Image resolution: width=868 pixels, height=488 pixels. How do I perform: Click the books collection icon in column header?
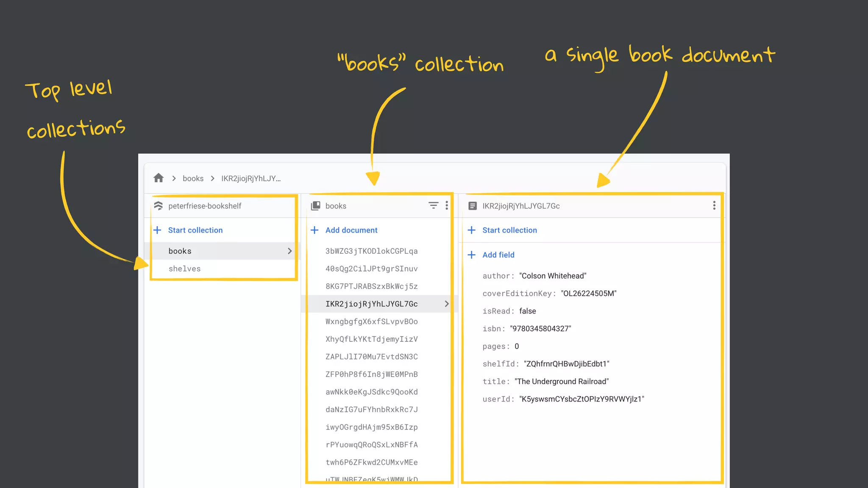(316, 206)
